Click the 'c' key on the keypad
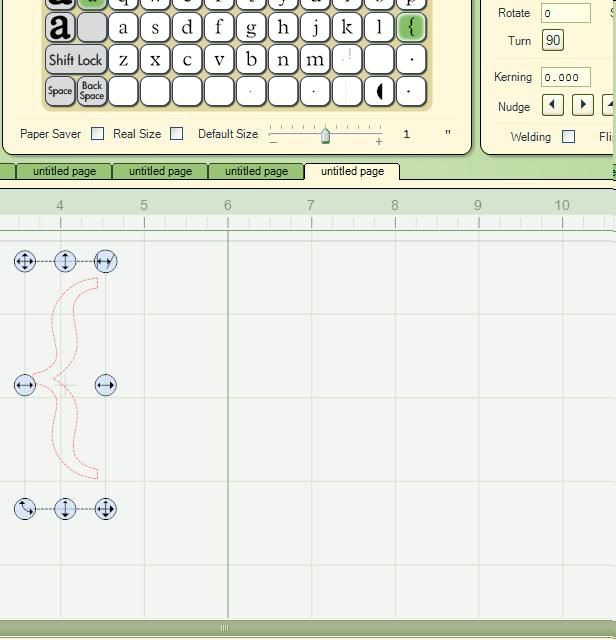The height and width of the screenshot is (640, 616). pos(187,60)
